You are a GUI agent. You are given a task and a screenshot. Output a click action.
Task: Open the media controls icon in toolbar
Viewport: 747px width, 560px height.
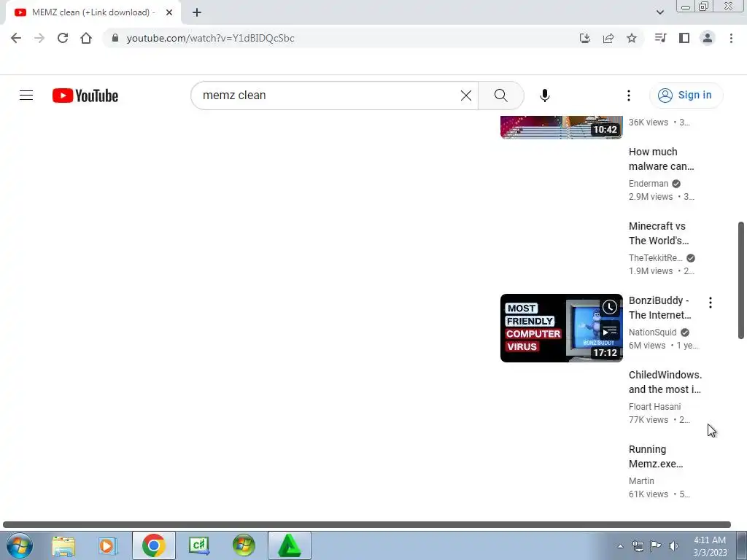[x=660, y=38]
